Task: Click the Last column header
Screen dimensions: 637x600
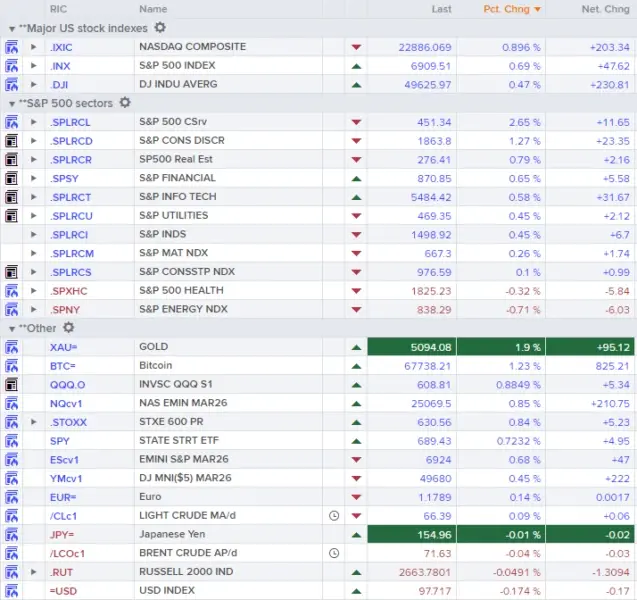Action: coord(441,9)
